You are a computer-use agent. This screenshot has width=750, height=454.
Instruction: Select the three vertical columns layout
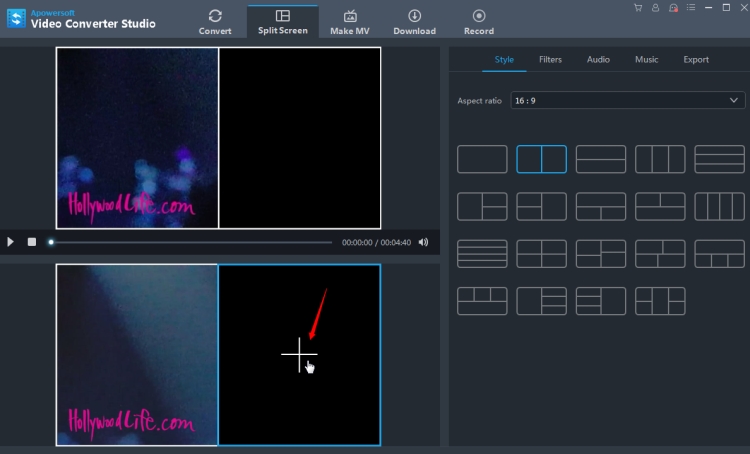(x=660, y=159)
